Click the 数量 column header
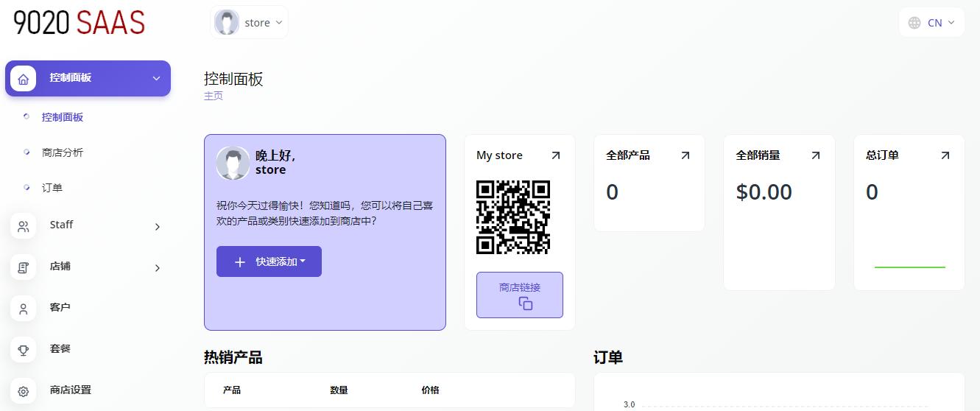Screen dimensions: 980x411 [339, 390]
